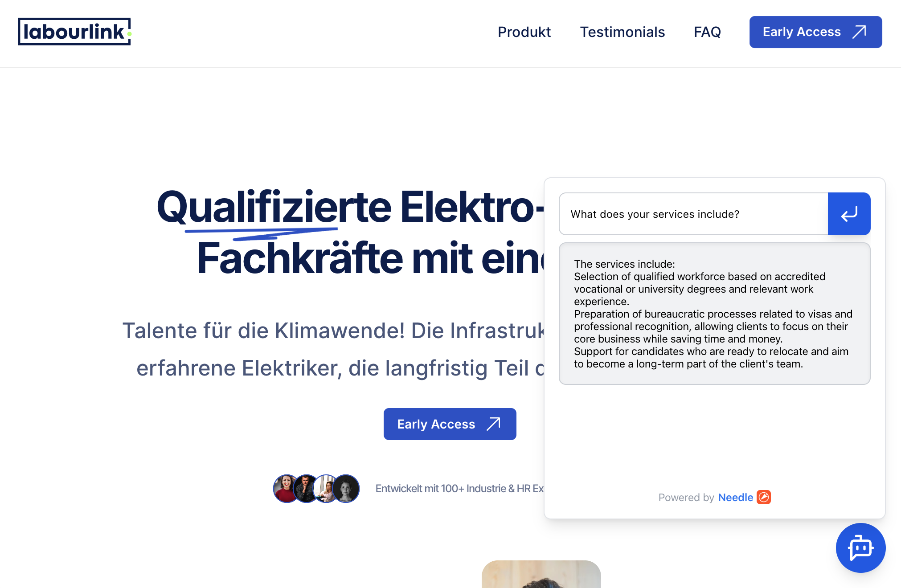Click fourth profile avatar in testimonials row

(345, 488)
